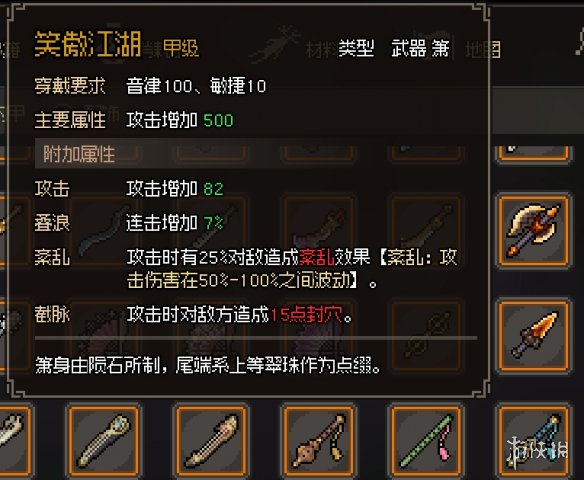Screen dimensions: 584x480
Task: Pick the blue-gem staff item
Action: [x=103, y=441]
